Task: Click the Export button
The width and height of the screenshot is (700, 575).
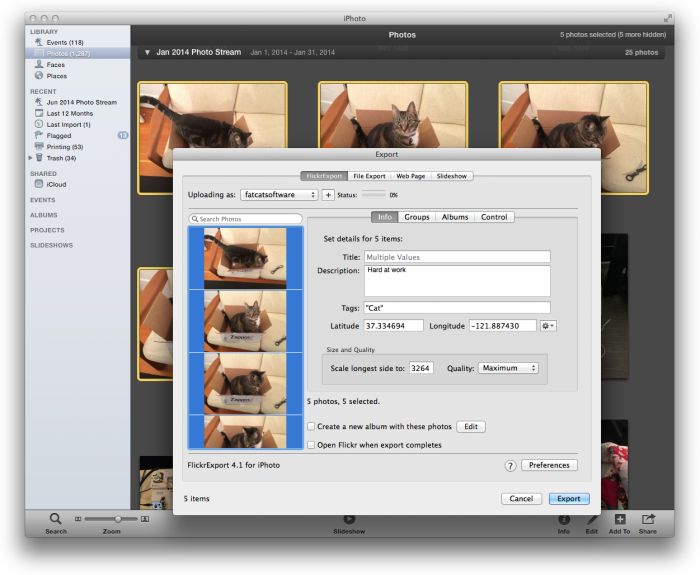Action: tap(569, 499)
